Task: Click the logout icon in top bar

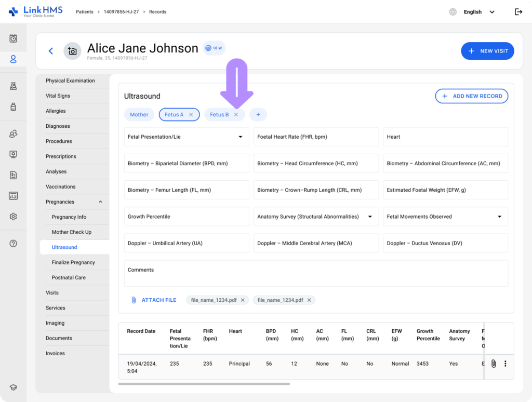Action: [x=518, y=12]
